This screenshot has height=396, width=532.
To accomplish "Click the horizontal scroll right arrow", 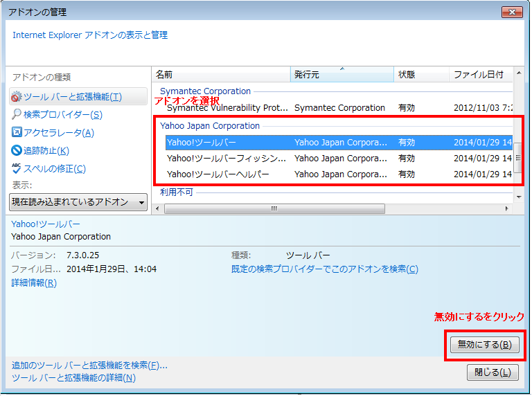I will (506, 208).
